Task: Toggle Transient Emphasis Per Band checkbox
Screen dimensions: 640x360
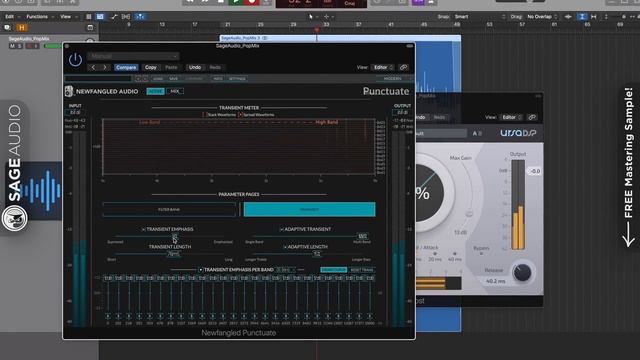Action: click(x=200, y=270)
